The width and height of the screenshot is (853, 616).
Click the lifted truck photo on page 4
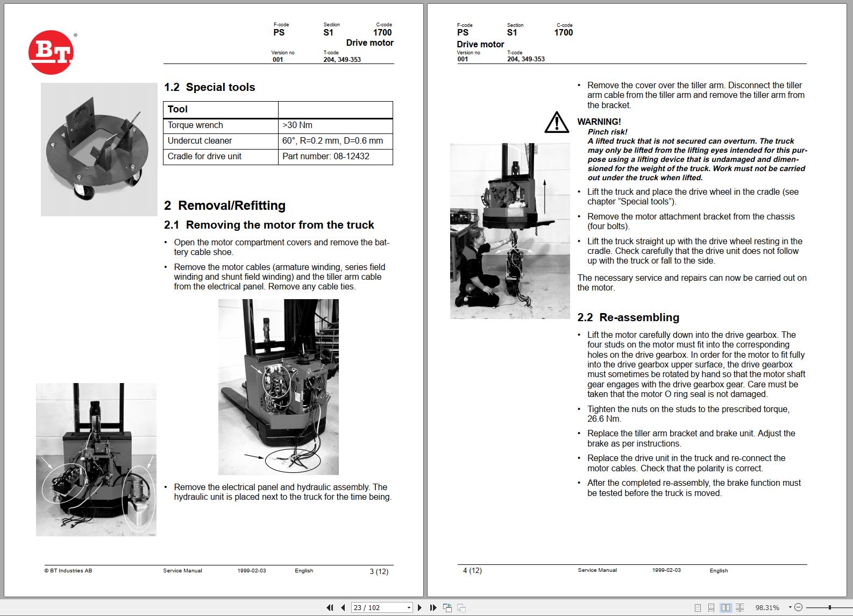pos(509,231)
